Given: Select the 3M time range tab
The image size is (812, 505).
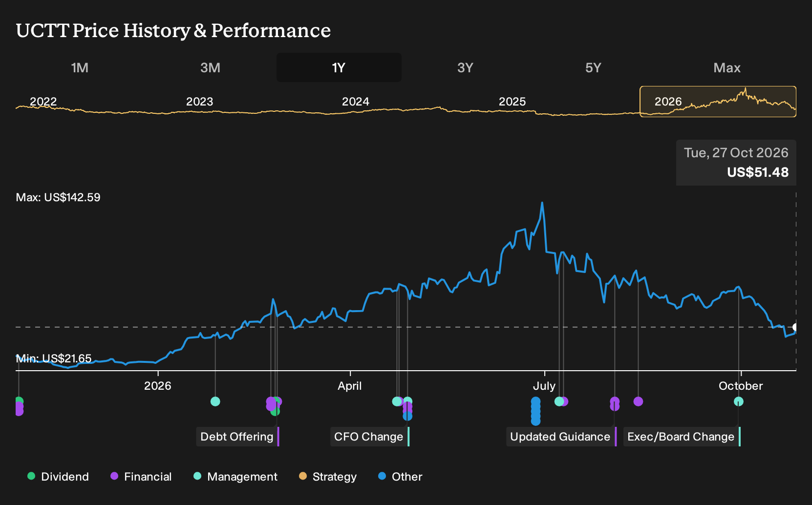Looking at the screenshot, I should click(210, 67).
